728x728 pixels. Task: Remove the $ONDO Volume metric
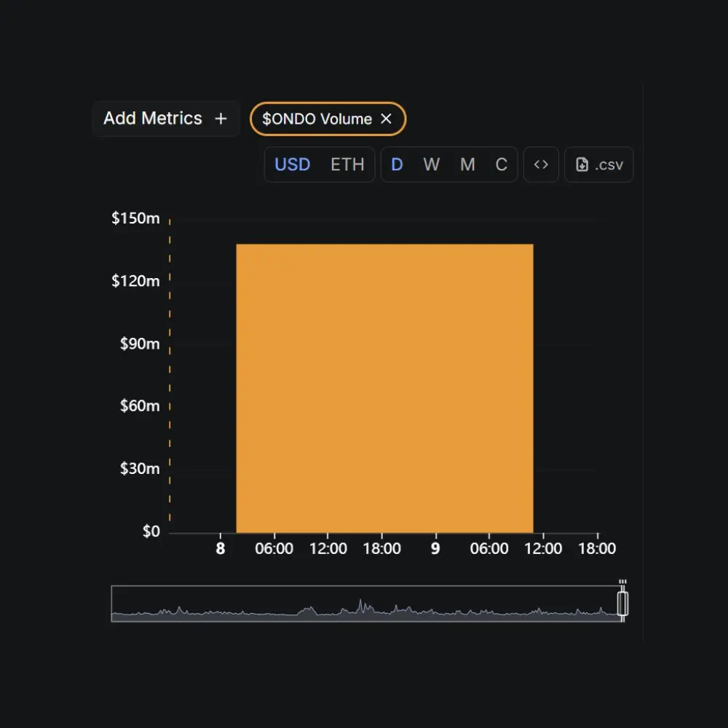point(386,119)
